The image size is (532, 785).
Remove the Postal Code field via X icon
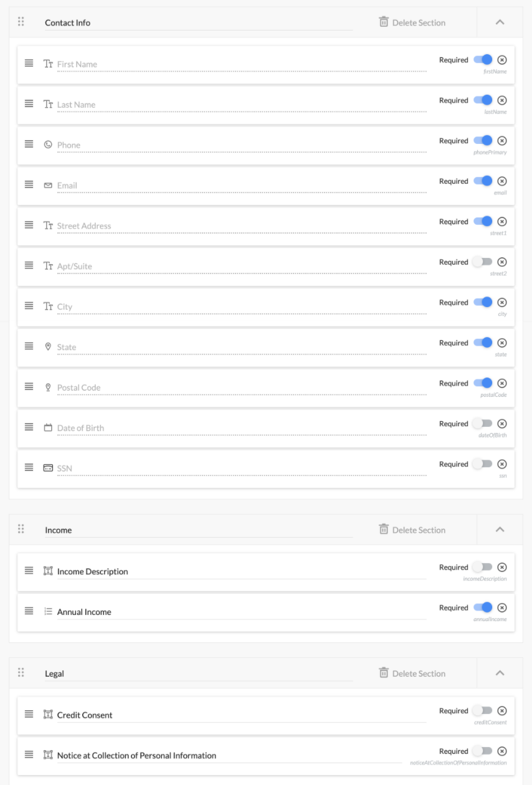502,383
